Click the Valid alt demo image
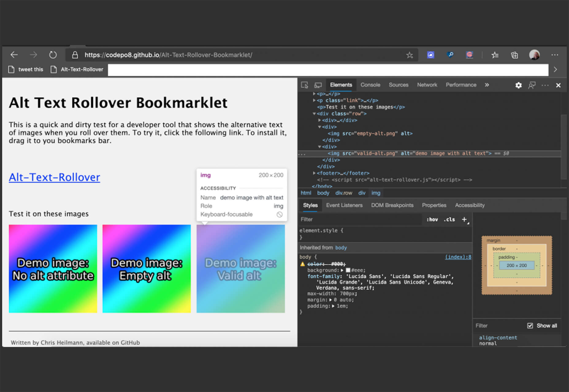This screenshot has height=392, width=569. (241, 269)
